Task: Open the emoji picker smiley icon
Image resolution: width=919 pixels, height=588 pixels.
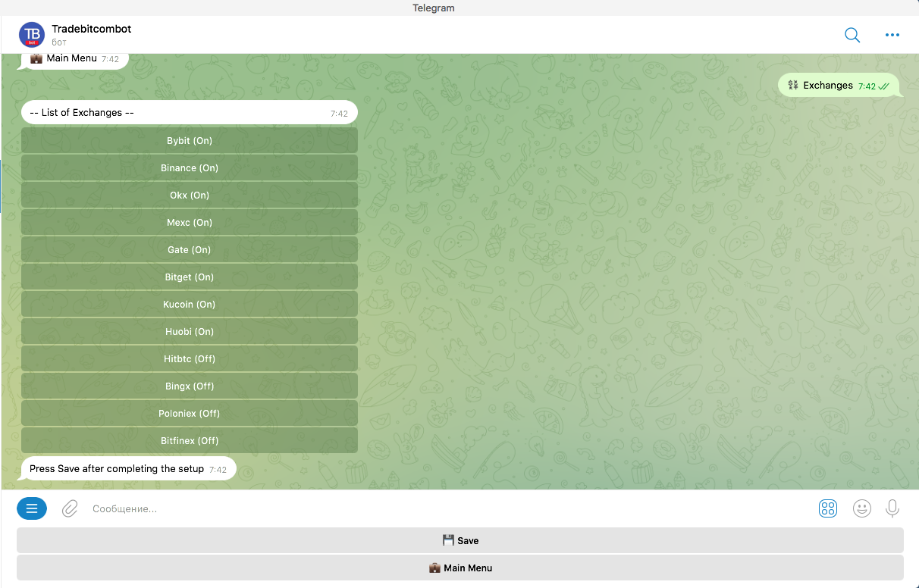Action: coord(862,508)
